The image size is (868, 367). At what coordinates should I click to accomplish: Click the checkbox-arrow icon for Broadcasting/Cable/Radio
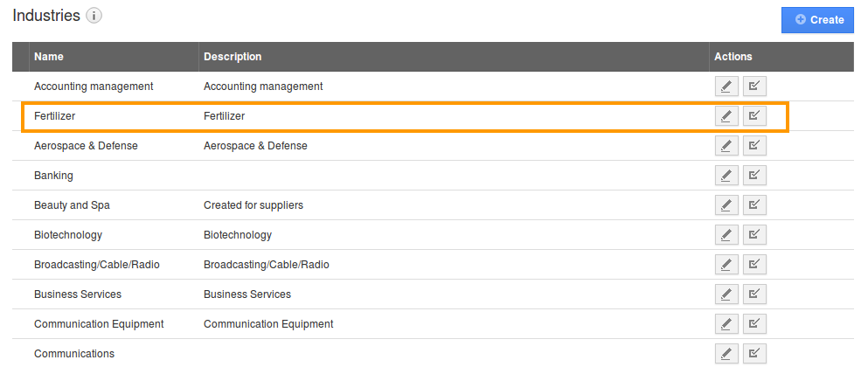pyautogui.click(x=754, y=265)
